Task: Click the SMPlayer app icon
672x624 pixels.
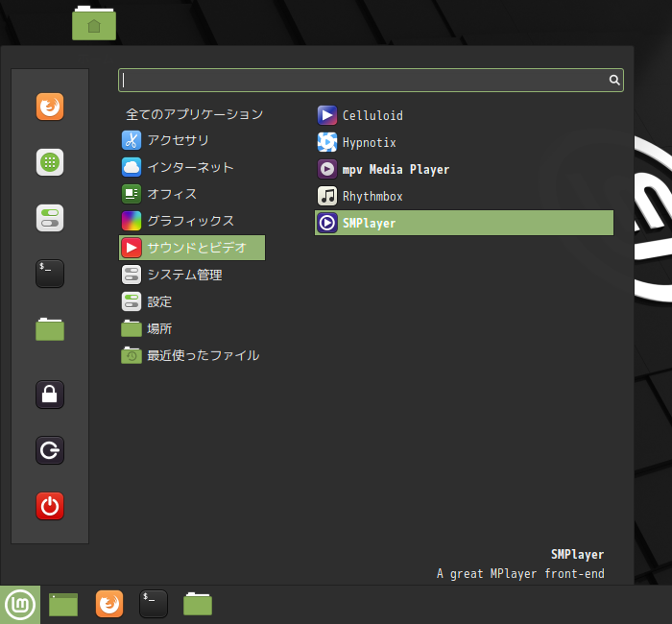Action: (x=327, y=223)
